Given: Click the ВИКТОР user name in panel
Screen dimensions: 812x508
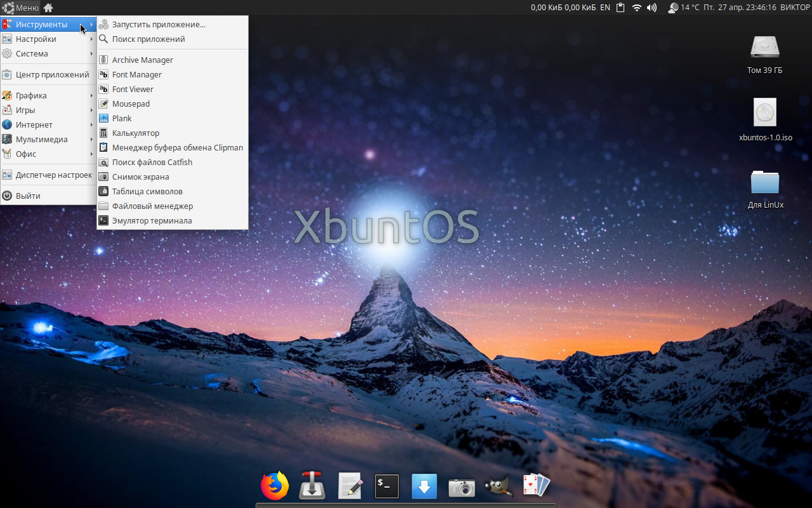Looking at the screenshot, I should [794, 8].
